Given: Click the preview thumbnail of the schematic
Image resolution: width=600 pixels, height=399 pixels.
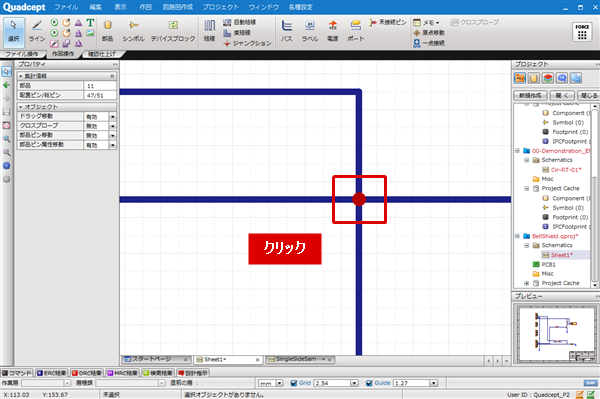Looking at the screenshot, I should click(x=555, y=334).
